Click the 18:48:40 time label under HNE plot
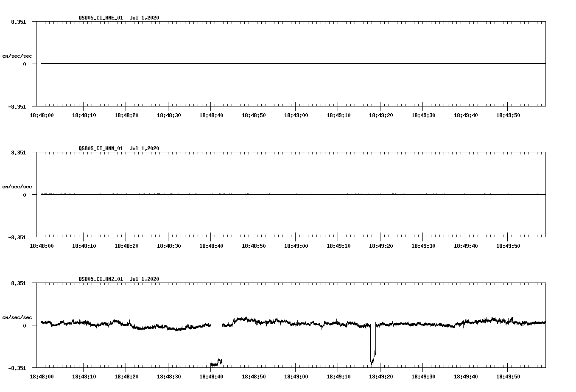 (211, 115)
